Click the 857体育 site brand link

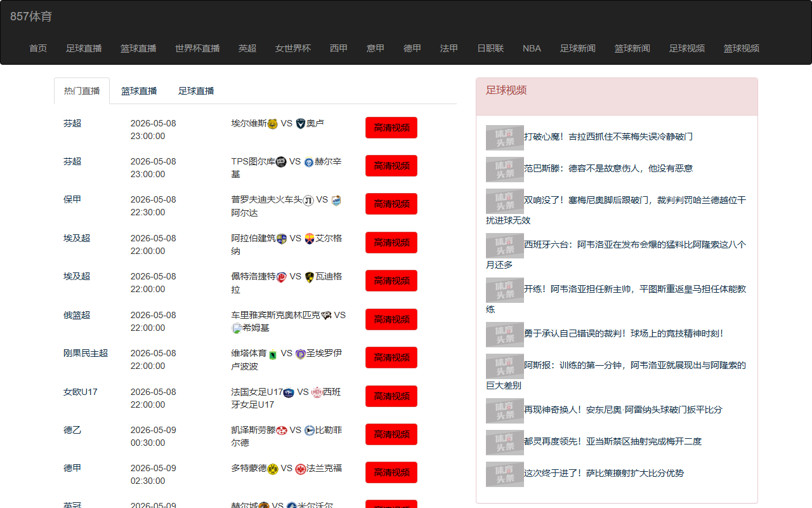(31, 17)
